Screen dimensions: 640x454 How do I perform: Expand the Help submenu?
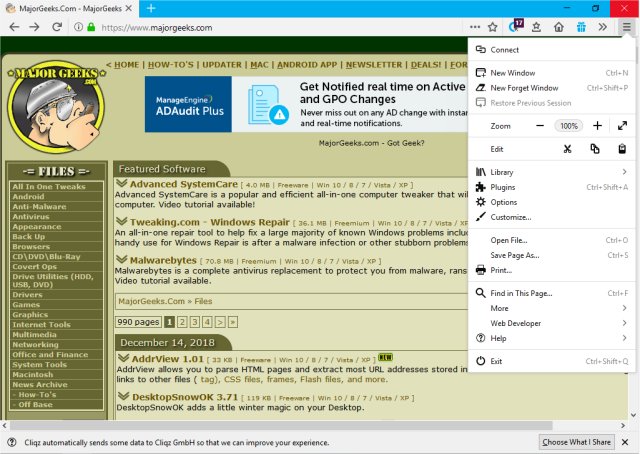551,338
